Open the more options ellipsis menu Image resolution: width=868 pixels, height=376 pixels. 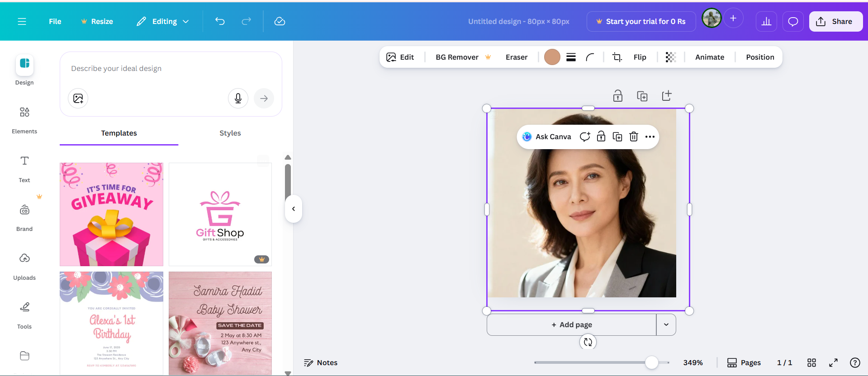click(x=650, y=137)
